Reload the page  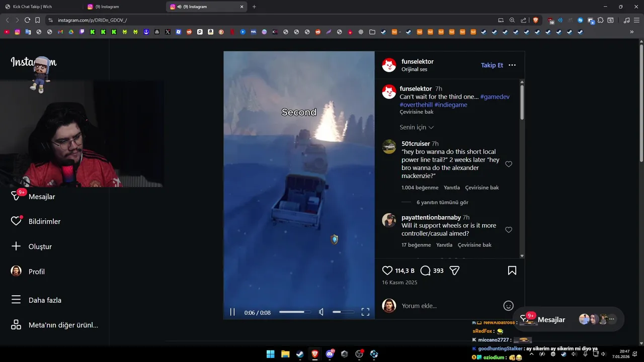coord(27,20)
